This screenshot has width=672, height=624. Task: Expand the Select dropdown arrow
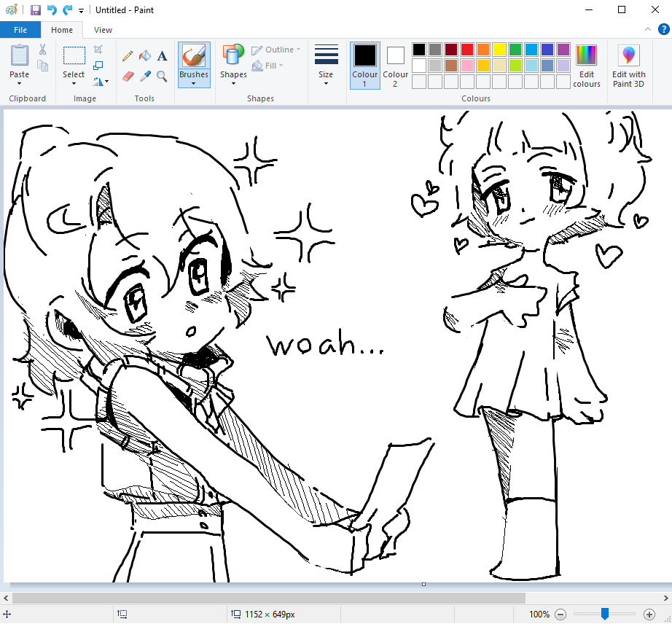coord(74,84)
